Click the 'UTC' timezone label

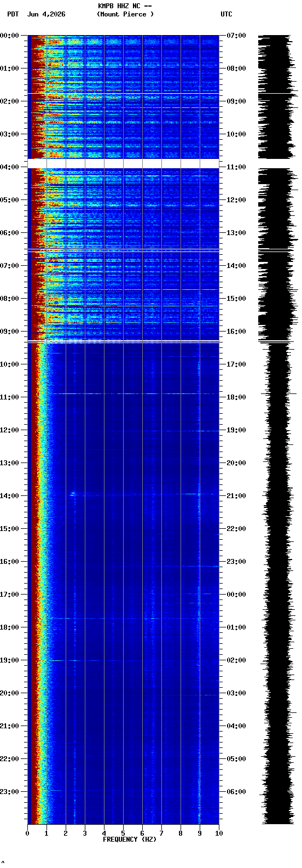point(226,14)
